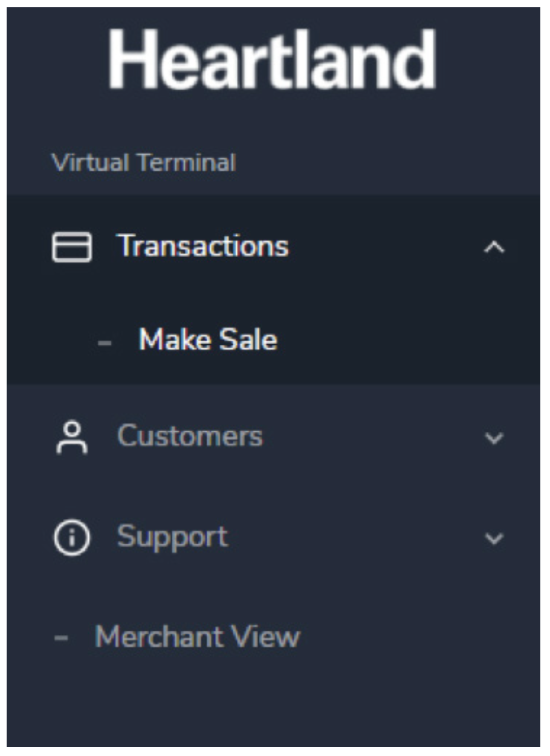Expand the Support section with its chevron
The image size is (550, 756).
pos(494,539)
